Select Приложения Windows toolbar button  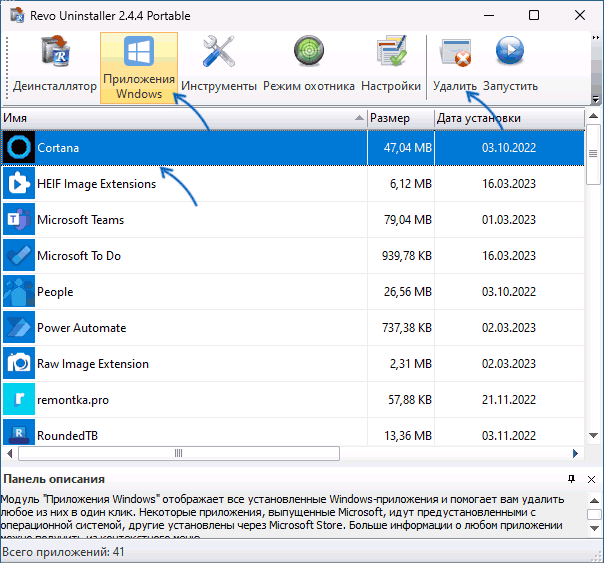pos(139,68)
